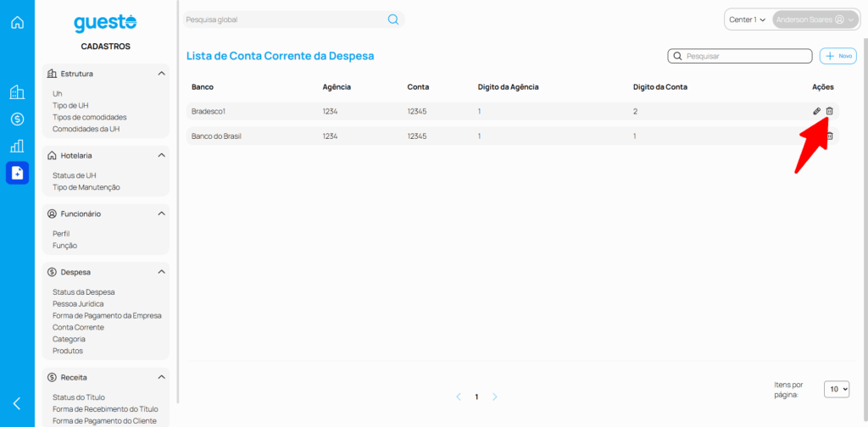
Task: Select the highlighted Cadastros document icon
Action: (x=17, y=173)
